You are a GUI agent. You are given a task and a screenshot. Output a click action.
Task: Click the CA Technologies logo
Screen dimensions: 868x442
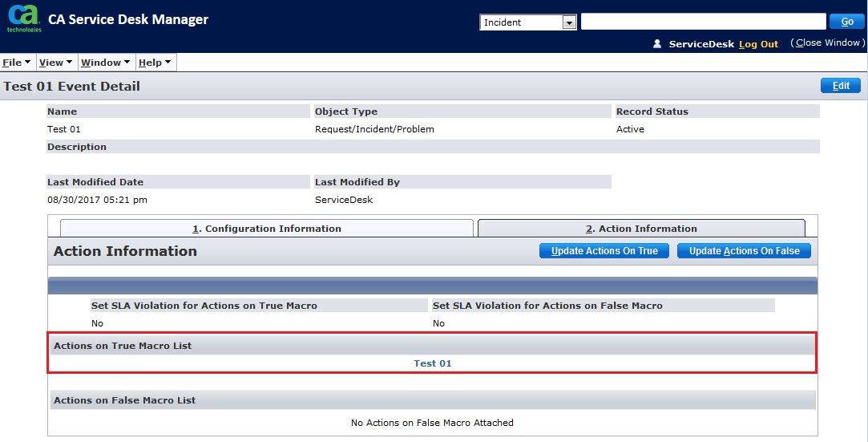point(24,20)
